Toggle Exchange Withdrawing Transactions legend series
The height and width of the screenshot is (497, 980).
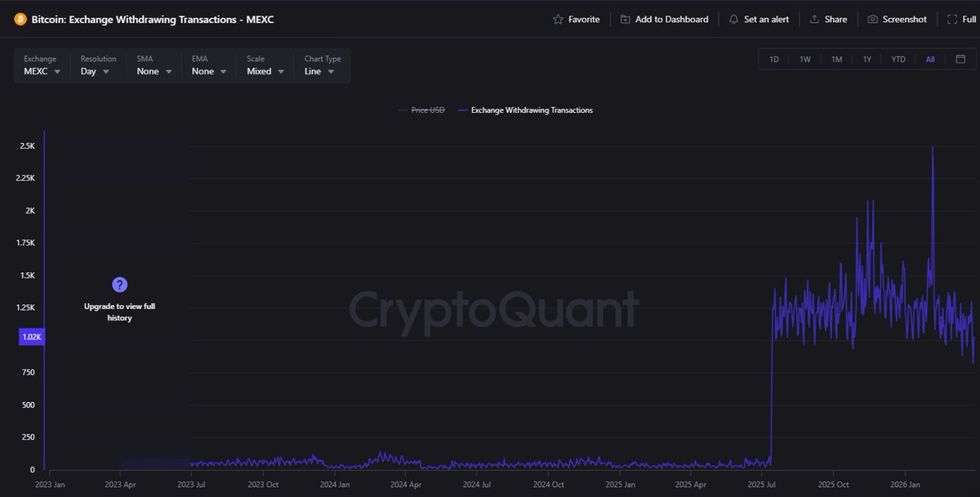pyautogui.click(x=525, y=110)
